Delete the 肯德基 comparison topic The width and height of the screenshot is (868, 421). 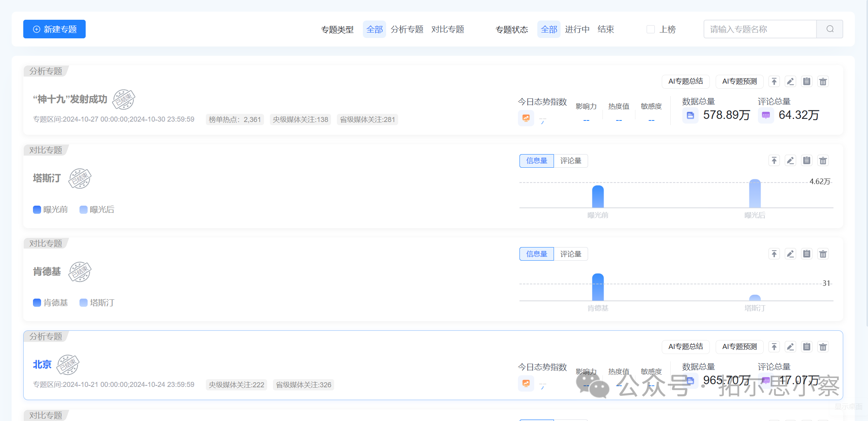point(823,254)
